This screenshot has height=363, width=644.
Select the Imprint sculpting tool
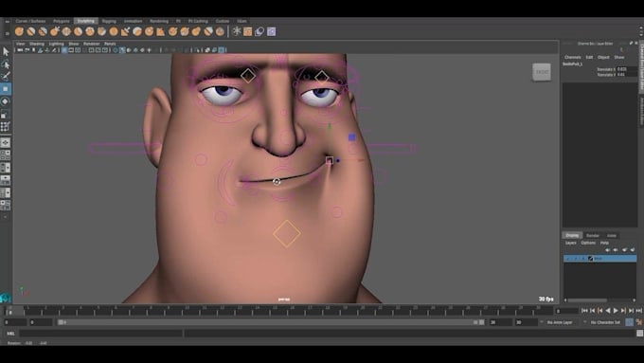[125, 31]
